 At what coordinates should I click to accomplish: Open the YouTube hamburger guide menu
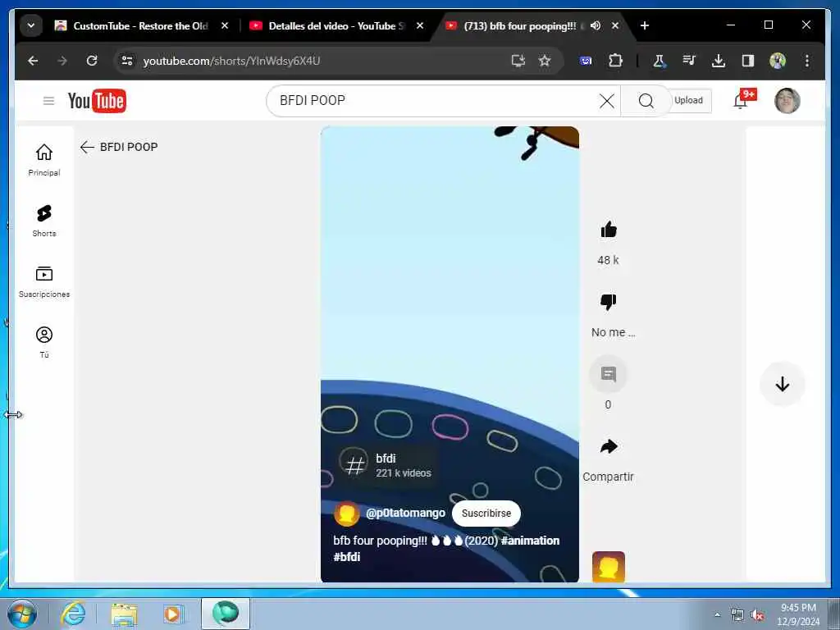coord(48,101)
